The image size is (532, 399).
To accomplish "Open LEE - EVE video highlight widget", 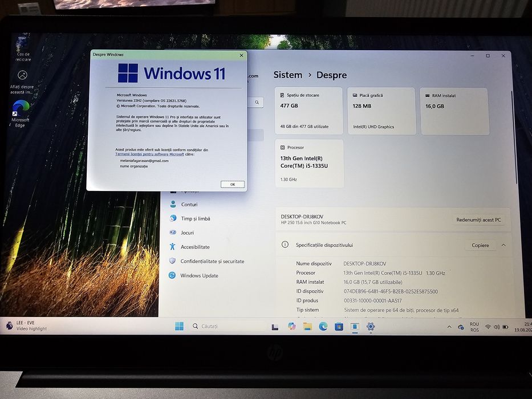I will 26,325.
